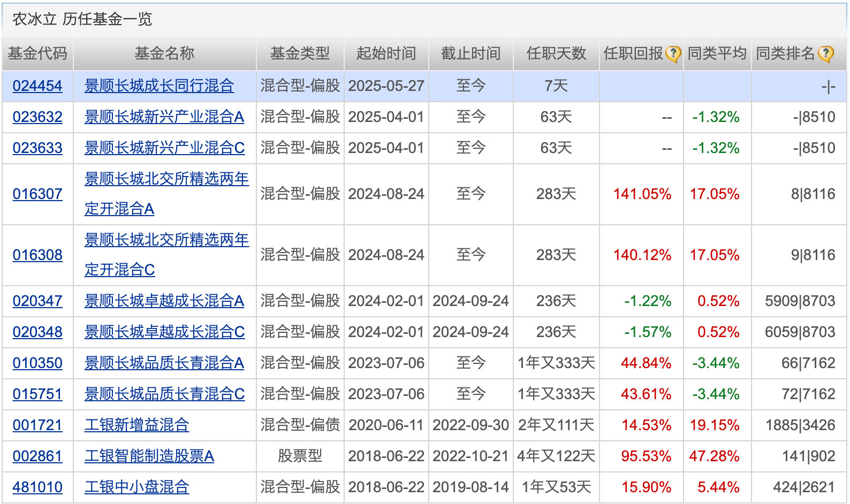850x504 pixels.
Task: Click the title 农冰立 历任基金一览
Action: [x=82, y=19]
